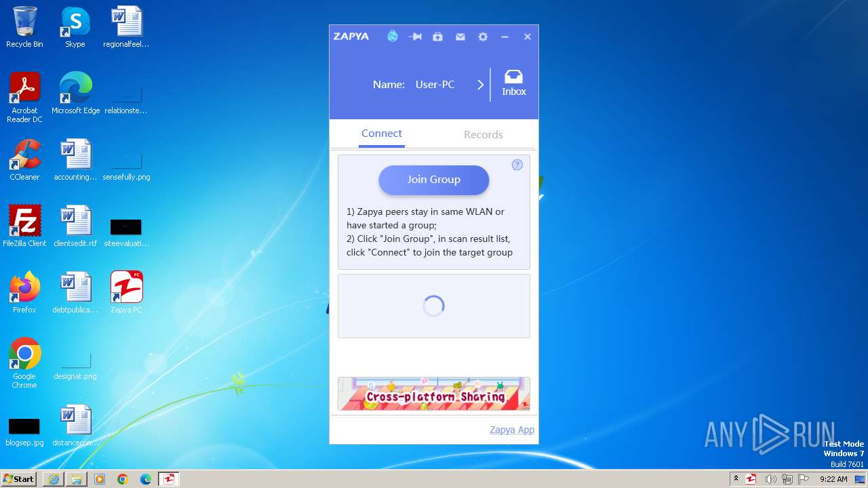
Task: Open Internet Explorer from taskbar
Action: tap(54, 479)
